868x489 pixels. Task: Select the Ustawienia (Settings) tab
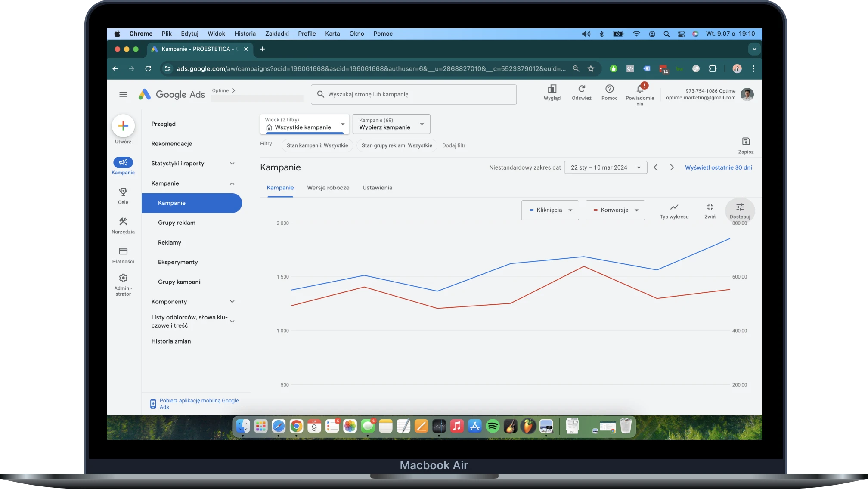click(377, 187)
